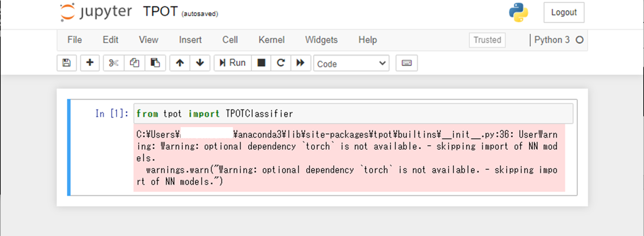Interrupt the kernel with stop icon
This screenshot has width=644, height=236.
(261, 63)
